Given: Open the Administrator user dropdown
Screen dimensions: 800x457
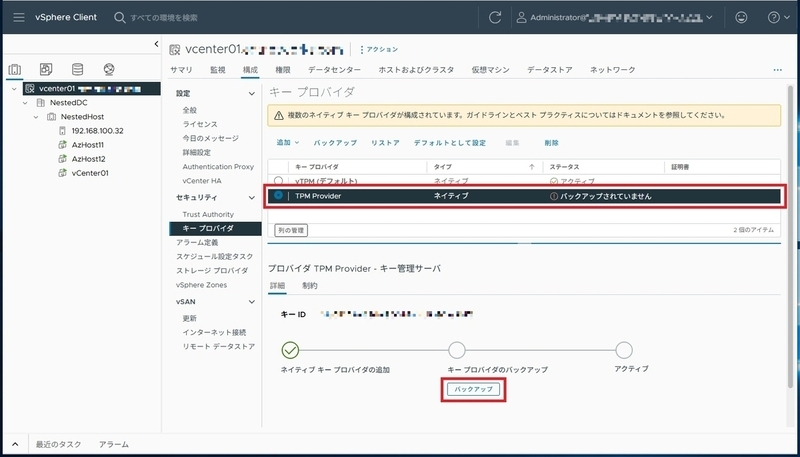Looking at the screenshot, I should click(614, 17).
